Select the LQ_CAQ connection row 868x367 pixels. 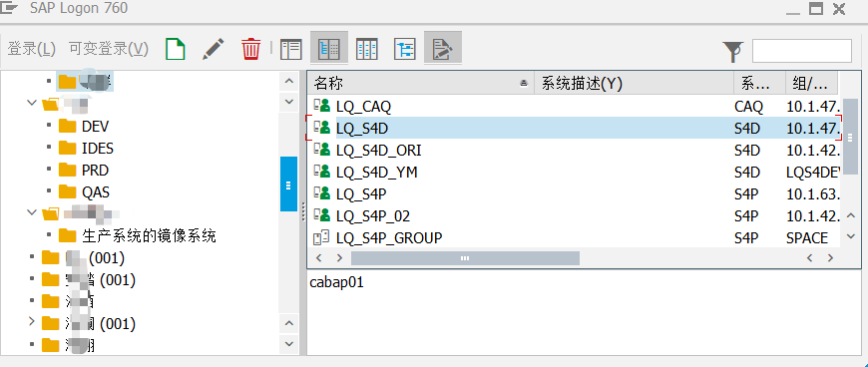click(574, 106)
